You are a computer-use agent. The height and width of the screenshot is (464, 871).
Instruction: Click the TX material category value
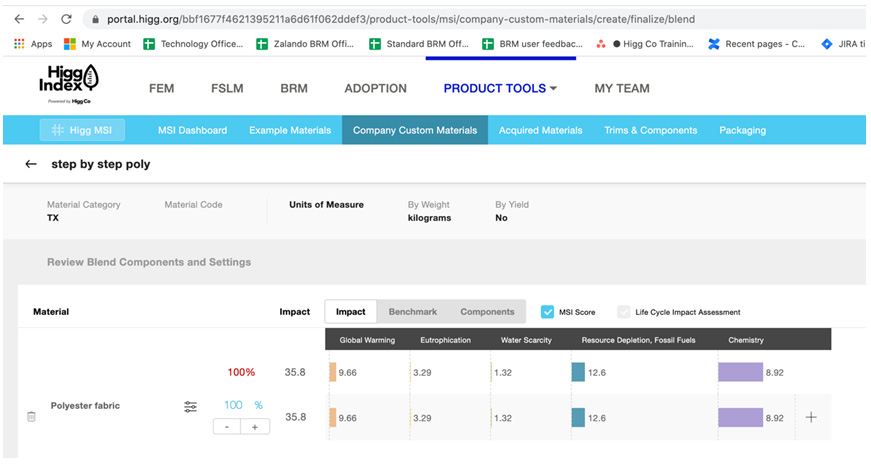pyautogui.click(x=53, y=218)
